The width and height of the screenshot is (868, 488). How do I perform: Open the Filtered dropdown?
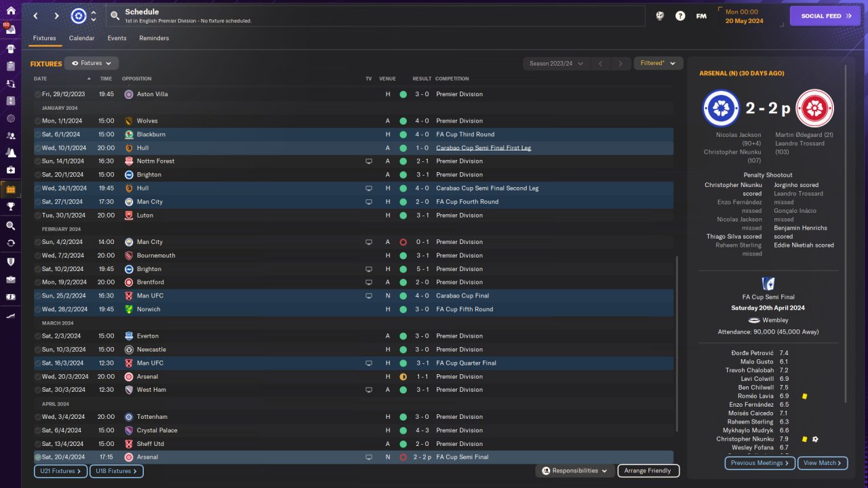point(658,63)
